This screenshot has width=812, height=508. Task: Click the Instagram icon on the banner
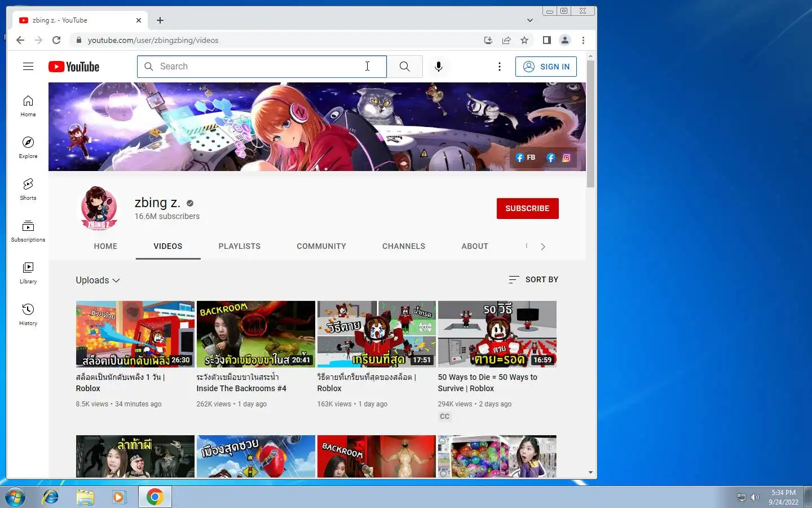click(567, 158)
